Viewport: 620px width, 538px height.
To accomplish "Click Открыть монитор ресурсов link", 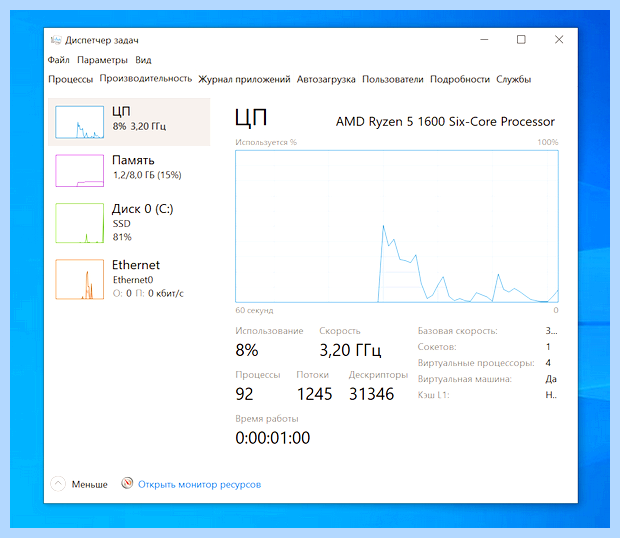I will pyautogui.click(x=199, y=484).
